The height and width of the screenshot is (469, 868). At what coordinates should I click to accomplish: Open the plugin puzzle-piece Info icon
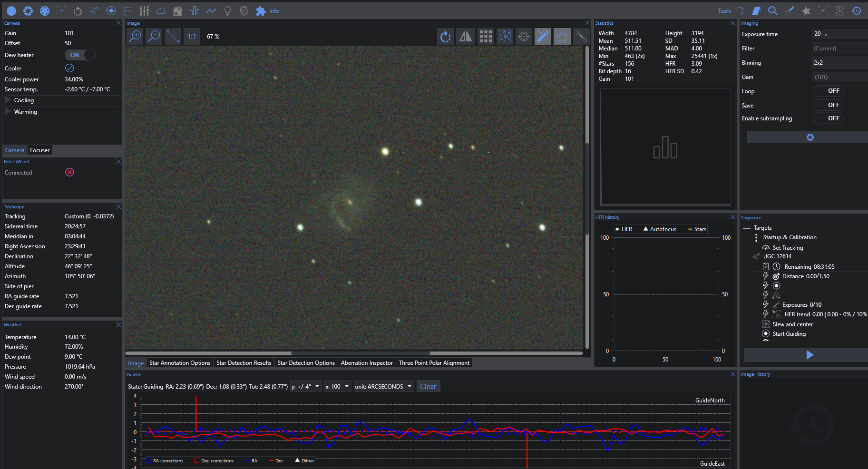261,11
